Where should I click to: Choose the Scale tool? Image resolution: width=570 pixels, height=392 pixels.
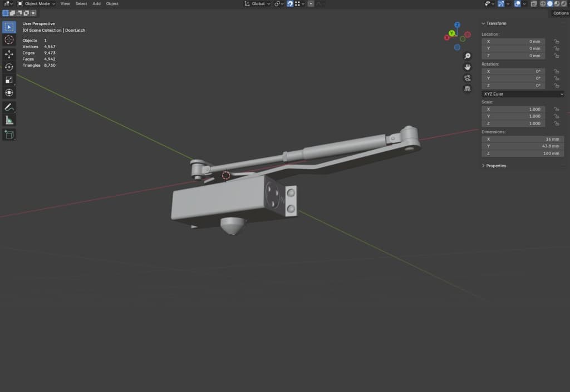pos(9,80)
